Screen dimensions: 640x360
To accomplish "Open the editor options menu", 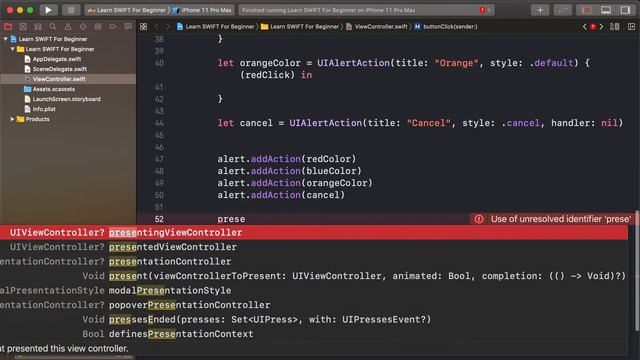I will click(615, 27).
